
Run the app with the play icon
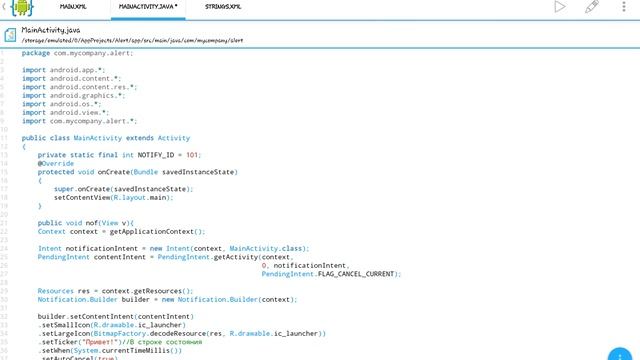click(560, 7)
